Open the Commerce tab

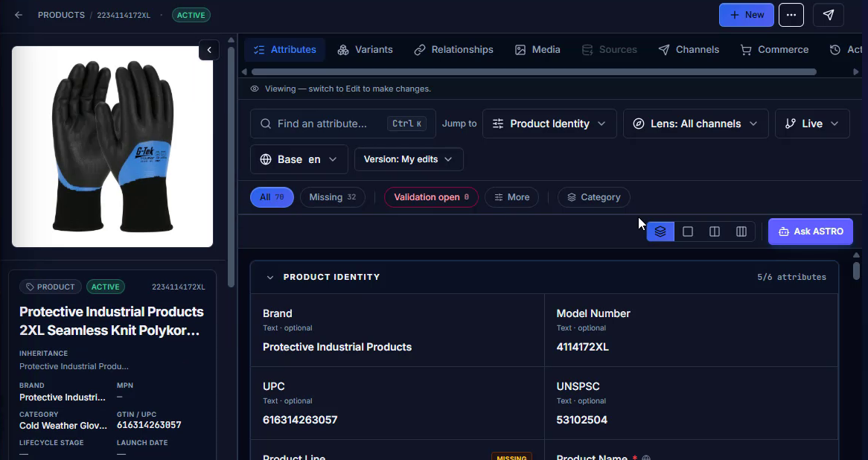coord(774,50)
